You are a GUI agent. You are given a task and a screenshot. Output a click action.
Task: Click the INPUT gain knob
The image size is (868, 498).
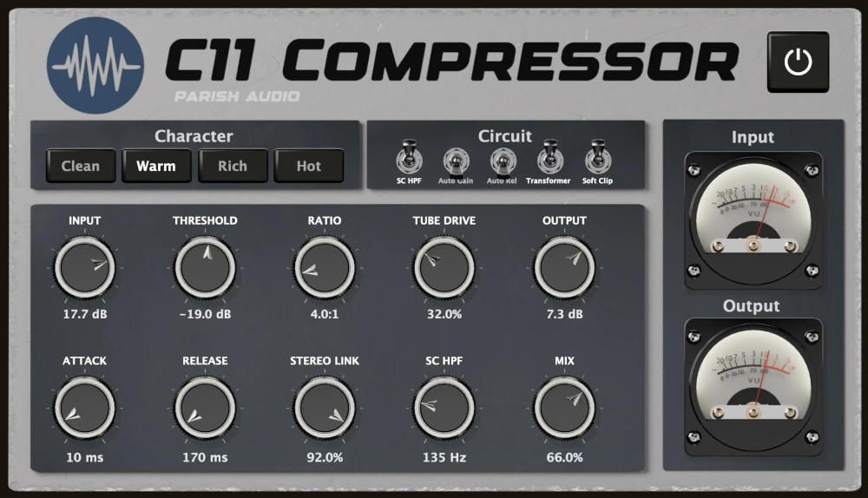85,268
